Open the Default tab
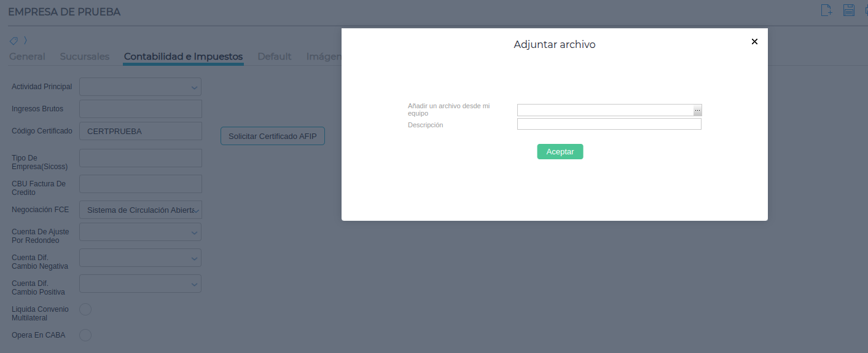The width and height of the screenshot is (868, 353). coord(274,57)
